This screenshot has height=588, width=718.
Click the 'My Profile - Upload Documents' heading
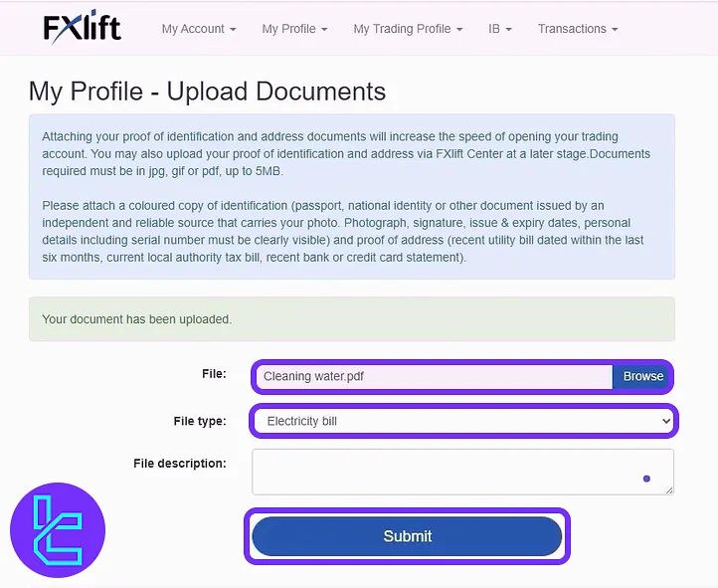click(x=207, y=92)
